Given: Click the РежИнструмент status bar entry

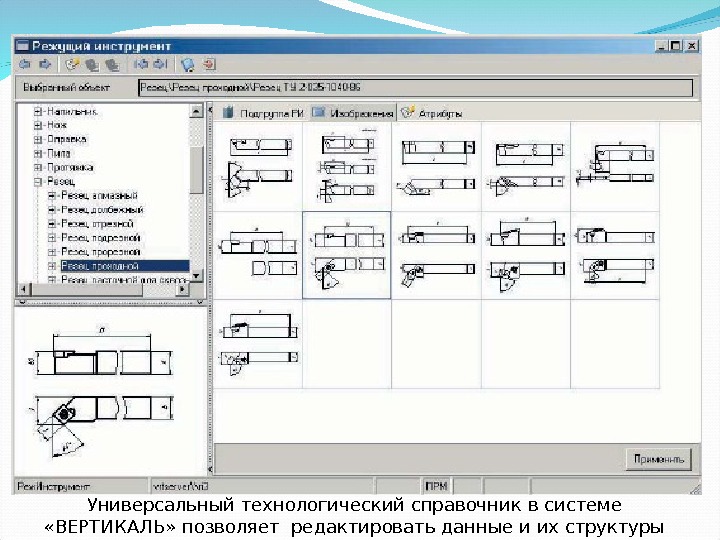Looking at the screenshot, I should coord(80,486).
